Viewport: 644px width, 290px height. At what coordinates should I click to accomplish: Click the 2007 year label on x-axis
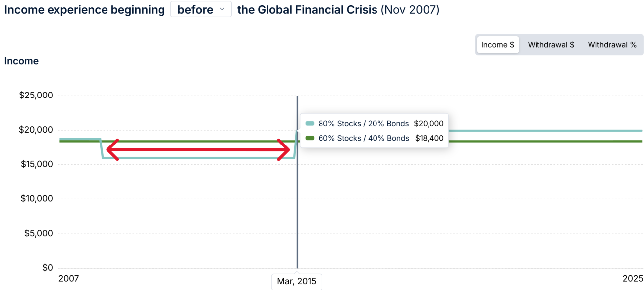pyautogui.click(x=69, y=278)
